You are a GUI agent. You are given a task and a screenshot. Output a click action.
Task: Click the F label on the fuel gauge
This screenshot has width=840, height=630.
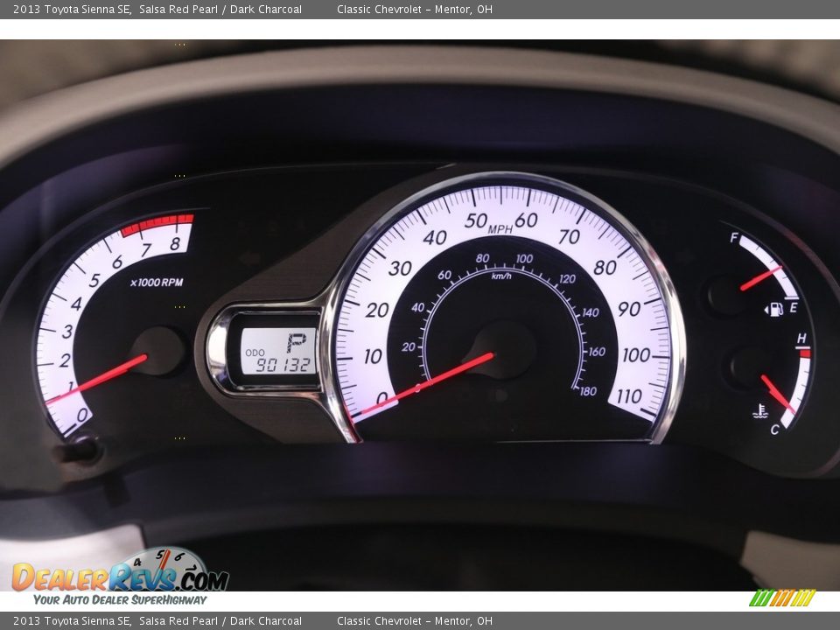coord(734,237)
